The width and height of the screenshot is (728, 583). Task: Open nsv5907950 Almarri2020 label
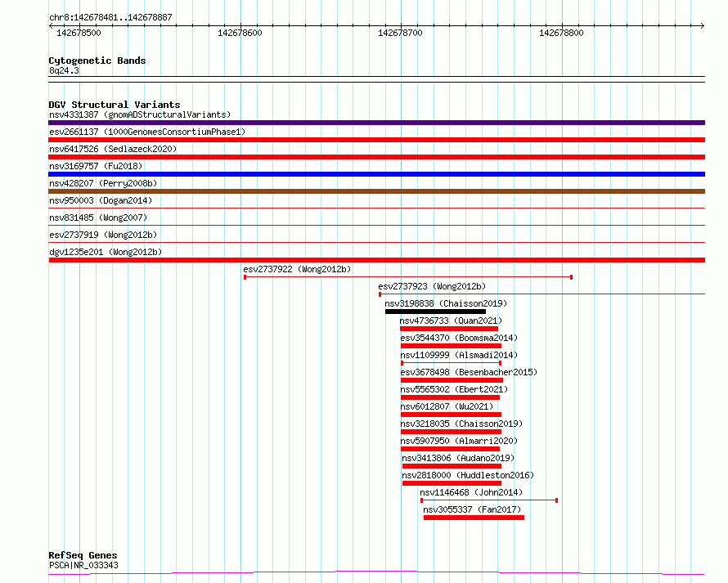click(x=459, y=441)
